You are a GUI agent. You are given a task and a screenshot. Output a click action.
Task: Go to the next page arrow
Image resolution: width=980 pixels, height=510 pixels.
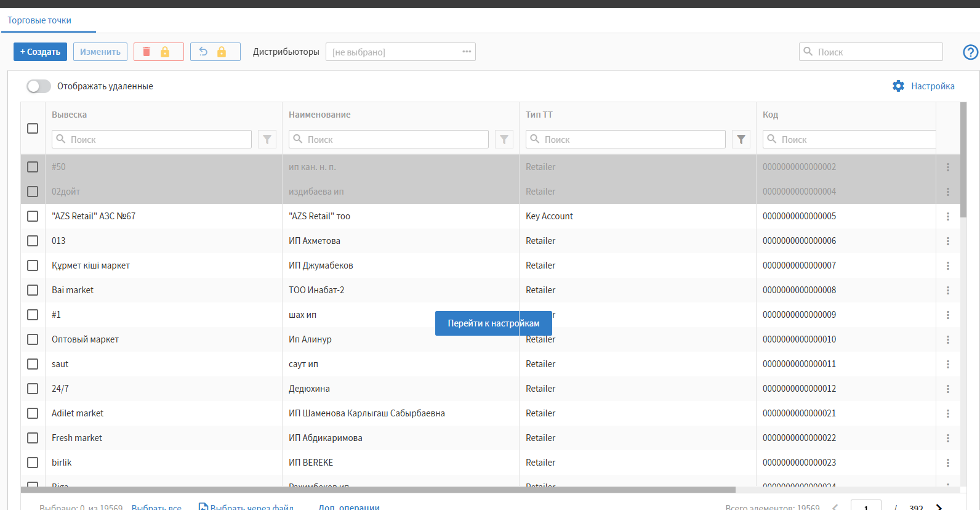[x=939, y=507]
